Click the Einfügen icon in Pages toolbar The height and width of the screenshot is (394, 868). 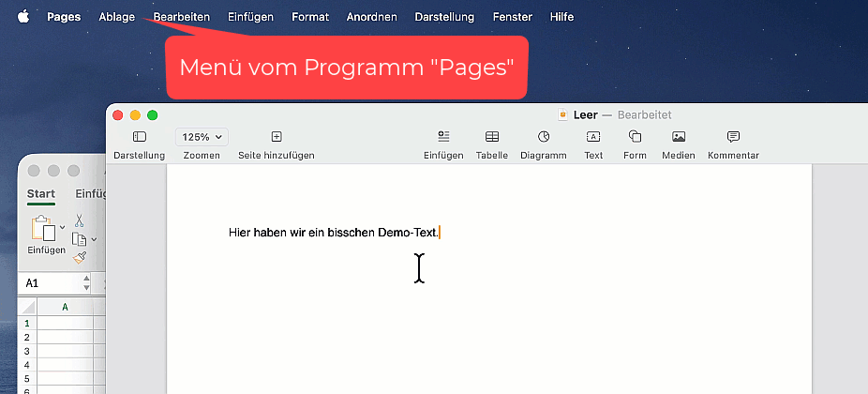tap(443, 136)
